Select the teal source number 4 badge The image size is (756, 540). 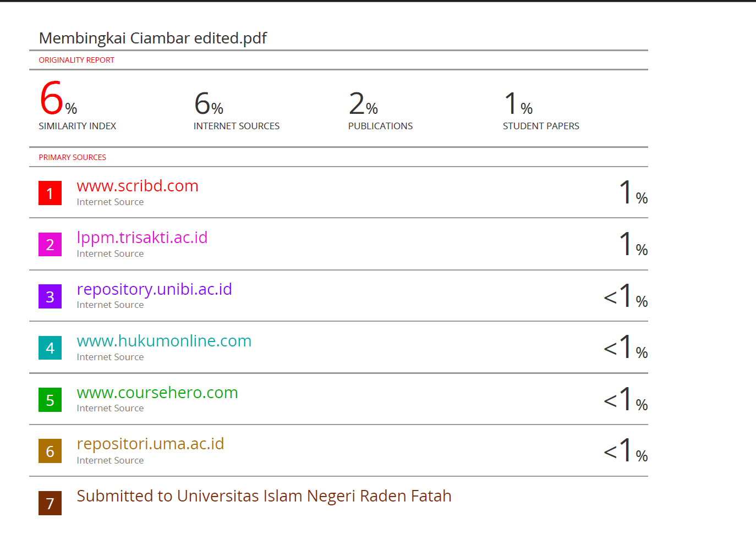(50, 348)
